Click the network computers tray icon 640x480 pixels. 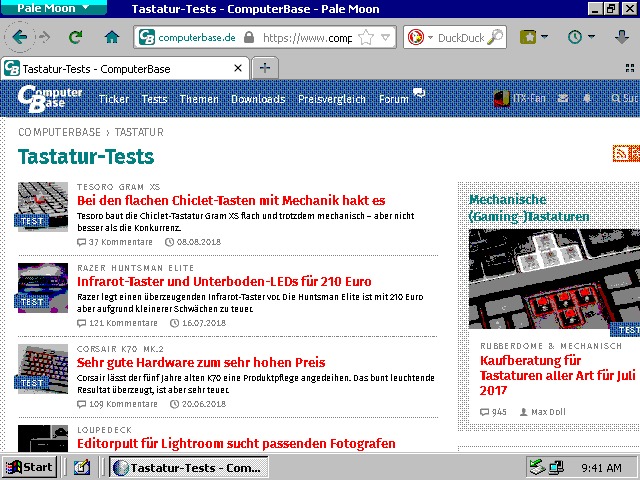556,467
